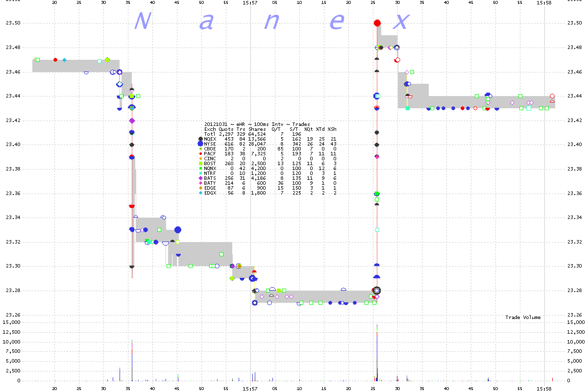The image size is (588, 392).
Task: Select the NQEX shares value '13,566'
Action: coord(256,139)
